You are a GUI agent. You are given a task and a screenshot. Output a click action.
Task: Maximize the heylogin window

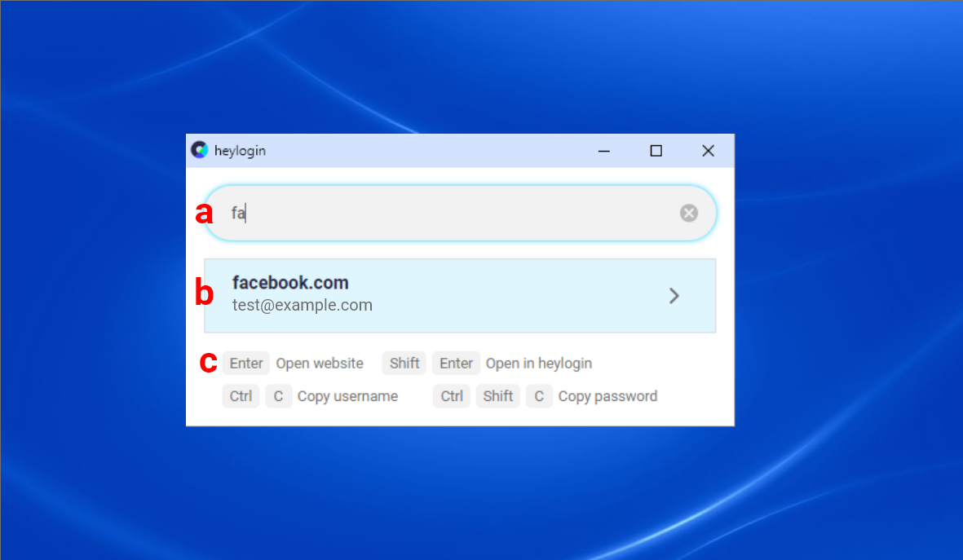[656, 151]
